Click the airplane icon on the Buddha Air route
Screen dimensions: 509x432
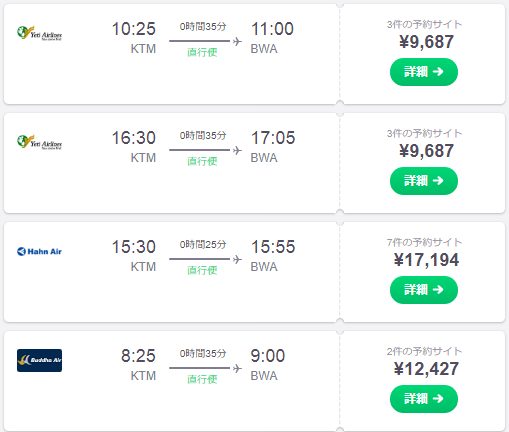tap(237, 368)
